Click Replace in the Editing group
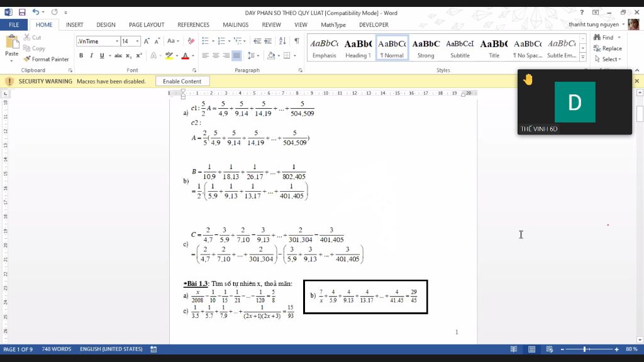 click(608, 48)
